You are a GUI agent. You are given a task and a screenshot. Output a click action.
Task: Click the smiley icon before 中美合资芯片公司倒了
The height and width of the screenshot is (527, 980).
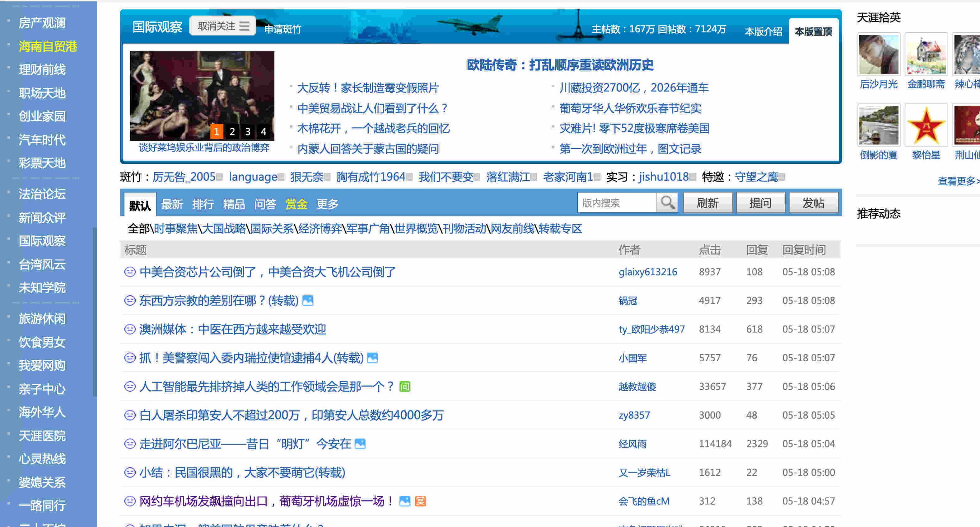130,272
